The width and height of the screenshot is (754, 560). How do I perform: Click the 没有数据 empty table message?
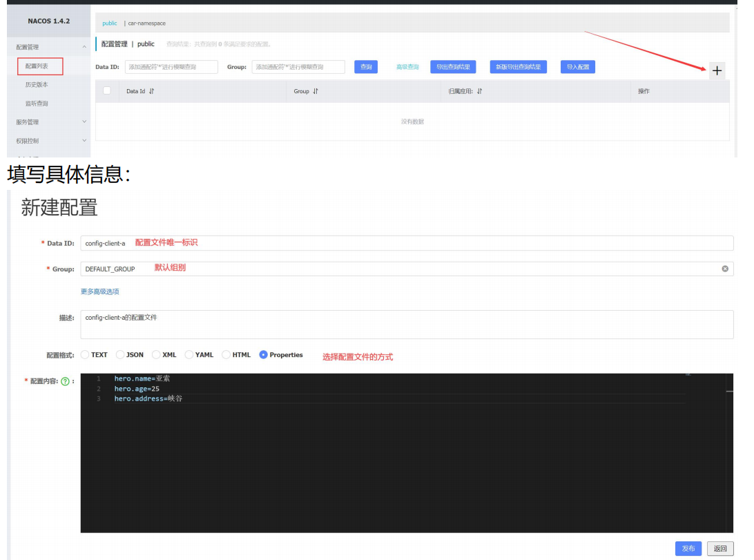[x=412, y=122]
